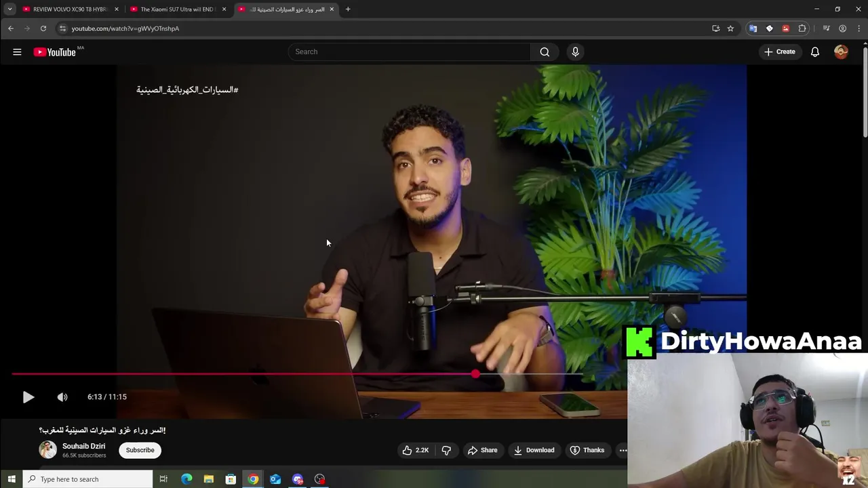Open Chrome extensions puzzle icon
The height and width of the screenshot is (488, 868).
[802, 28]
